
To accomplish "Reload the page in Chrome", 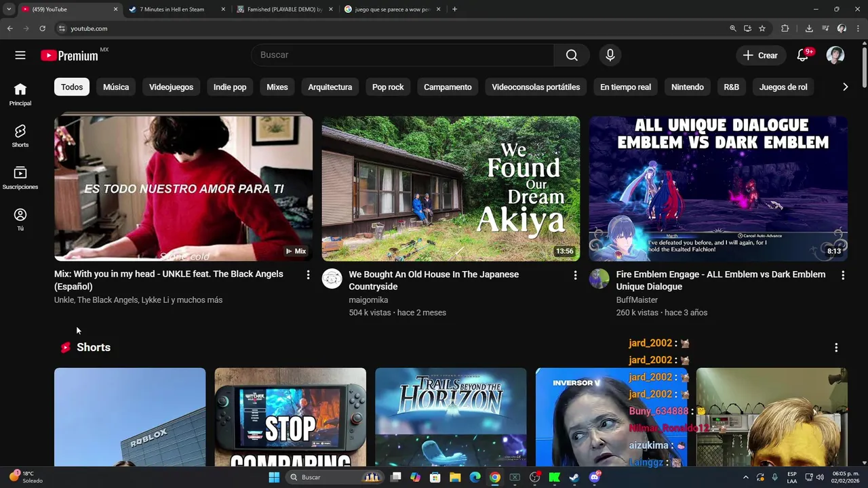I will click(42, 28).
